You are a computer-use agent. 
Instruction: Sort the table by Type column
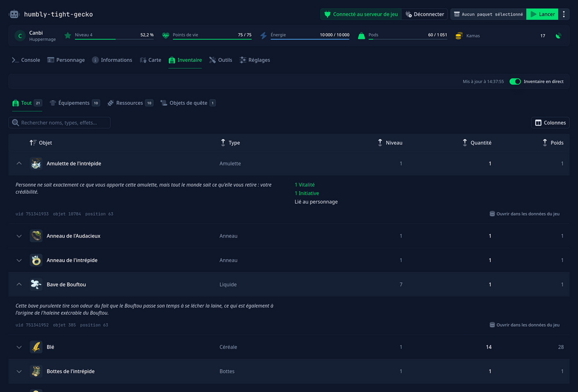point(231,143)
